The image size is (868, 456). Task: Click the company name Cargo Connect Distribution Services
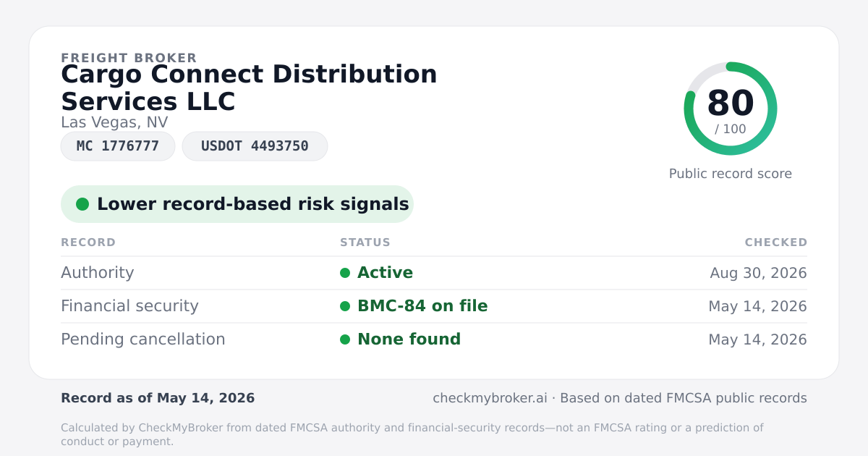[x=249, y=88]
